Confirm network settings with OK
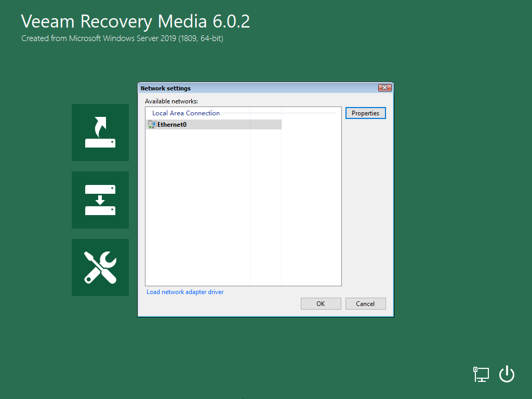 [x=321, y=303]
